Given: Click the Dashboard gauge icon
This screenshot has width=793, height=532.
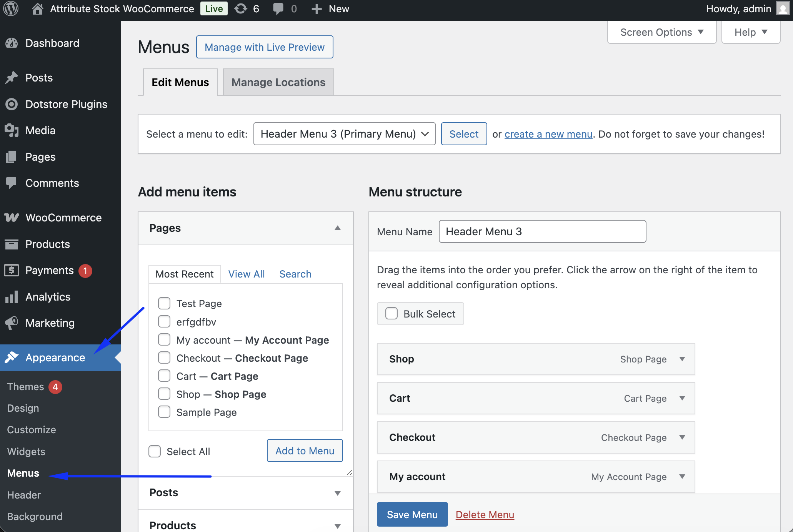Looking at the screenshot, I should pos(12,43).
